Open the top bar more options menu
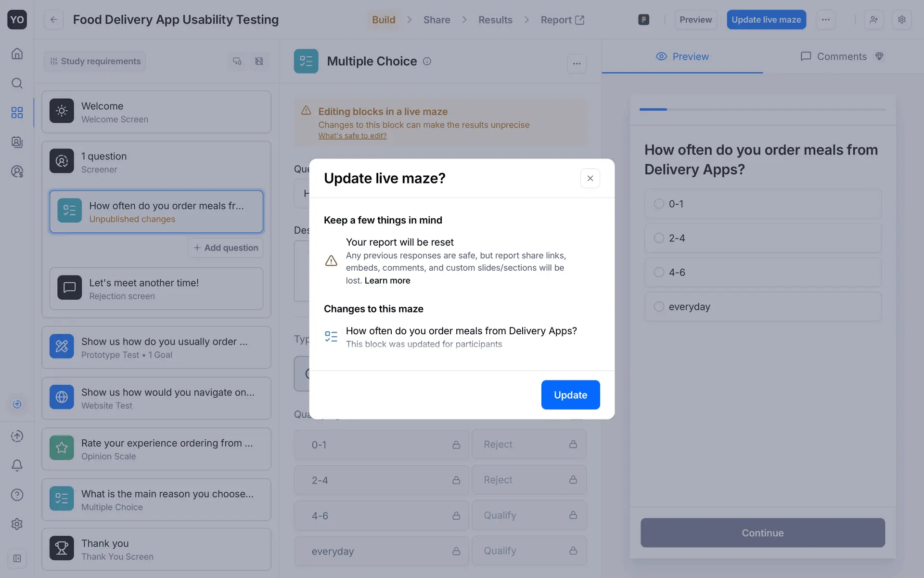The width and height of the screenshot is (924, 578). tap(826, 20)
